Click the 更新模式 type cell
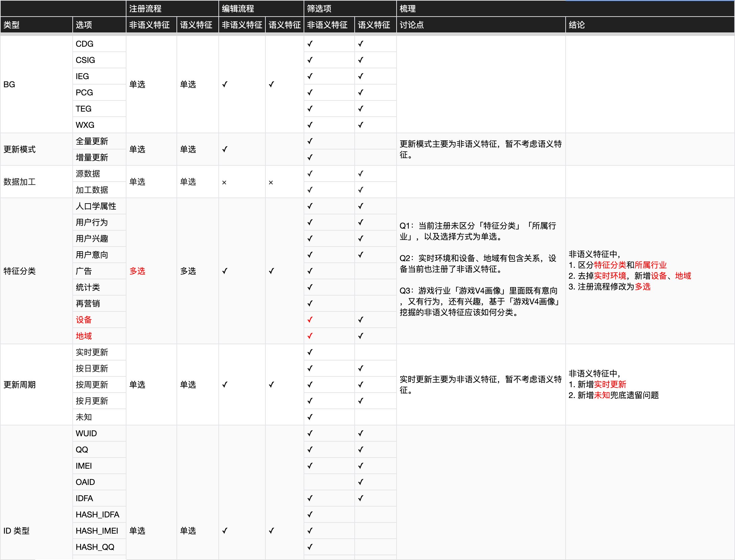This screenshot has height=560, width=735. pyautogui.click(x=36, y=149)
